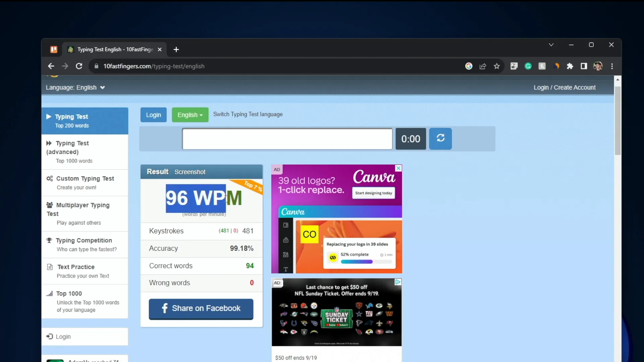Click the typing test input field
Image resolution: width=644 pixels, height=362 pixels.
(287, 139)
